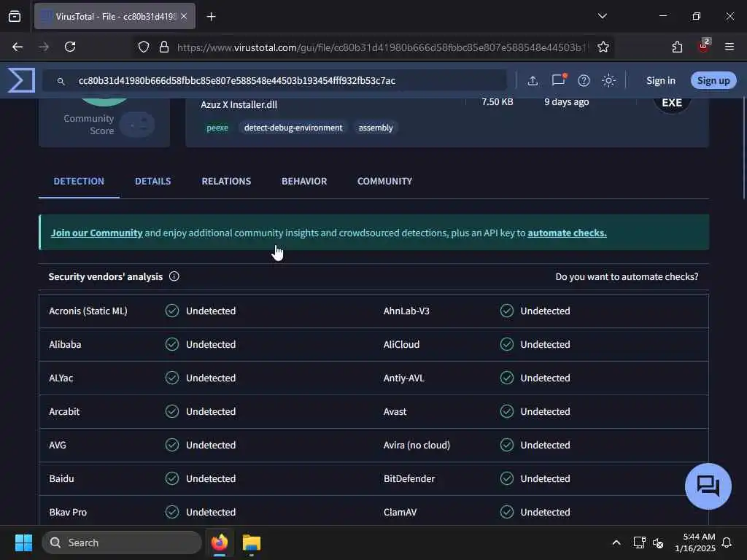Image resolution: width=747 pixels, height=560 pixels.
Task: Select the VirusTotal browser tab
Action: tap(115, 16)
